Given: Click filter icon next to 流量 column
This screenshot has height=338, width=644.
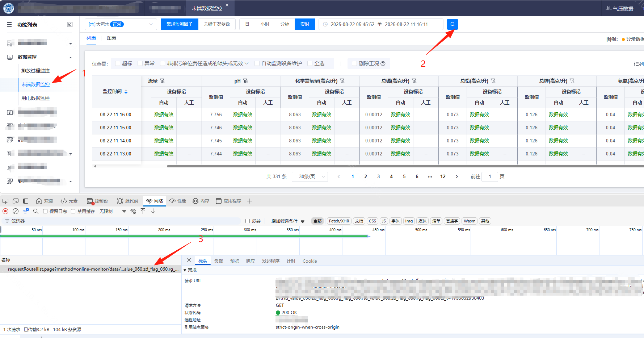Looking at the screenshot, I should 162,81.
